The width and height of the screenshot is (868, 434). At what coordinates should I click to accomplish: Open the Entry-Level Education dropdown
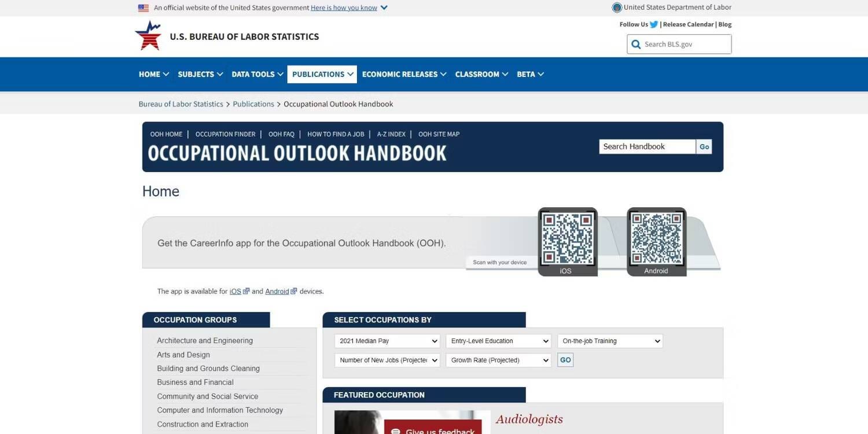pos(499,341)
